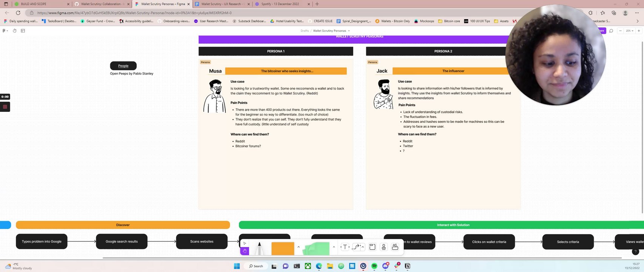The height and width of the screenshot is (272, 644).
Task: Open the 25% zoom level dropdown
Action: [630, 31]
